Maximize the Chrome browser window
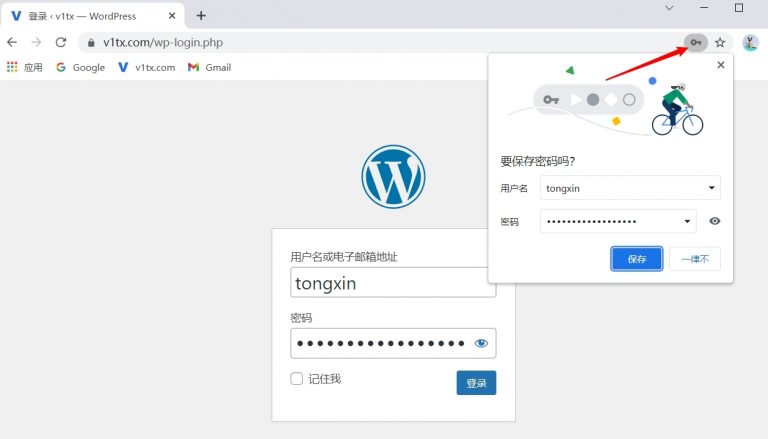Image resolution: width=768 pixels, height=439 pixels. 739,8
